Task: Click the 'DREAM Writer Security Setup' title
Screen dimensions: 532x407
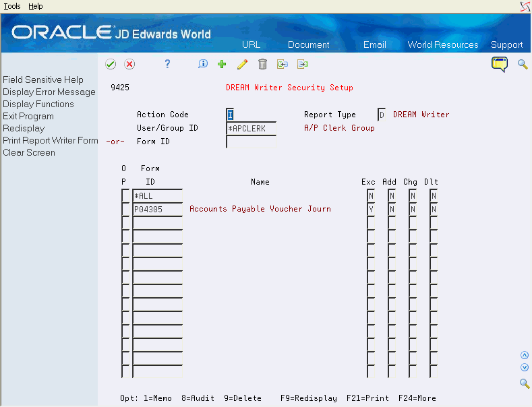Action: pos(289,88)
